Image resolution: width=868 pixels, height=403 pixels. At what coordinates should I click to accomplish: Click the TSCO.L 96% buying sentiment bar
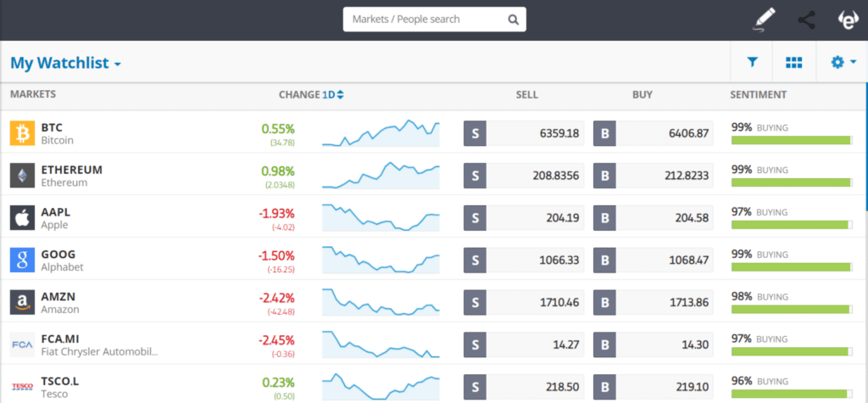(x=793, y=394)
